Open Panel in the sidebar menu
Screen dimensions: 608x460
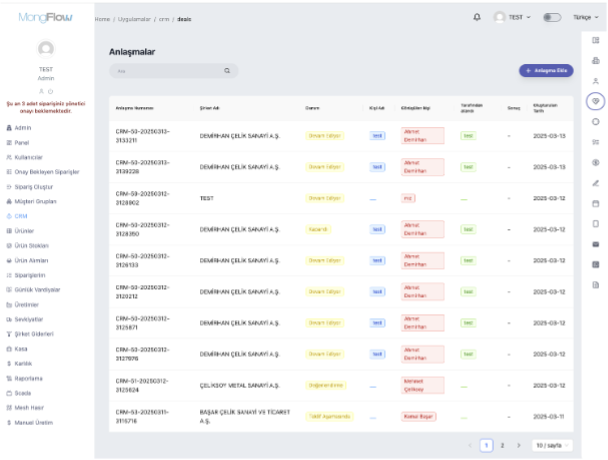[x=22, y=143]
